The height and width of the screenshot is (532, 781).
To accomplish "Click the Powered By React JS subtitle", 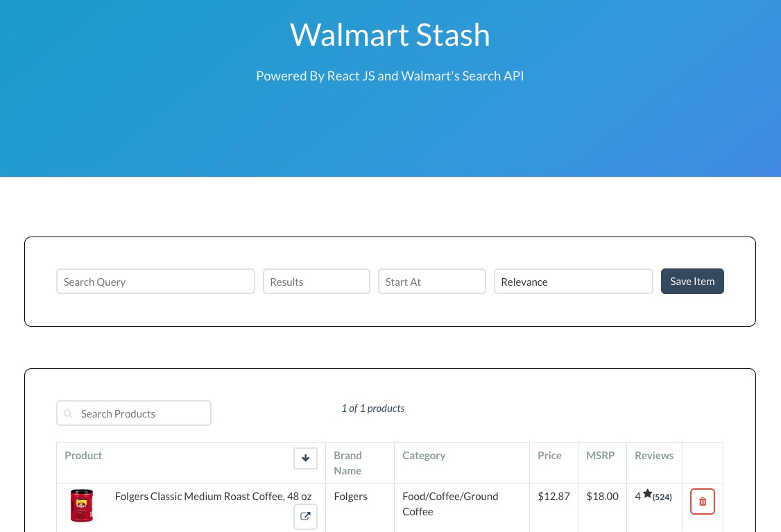I will [390, 76].
